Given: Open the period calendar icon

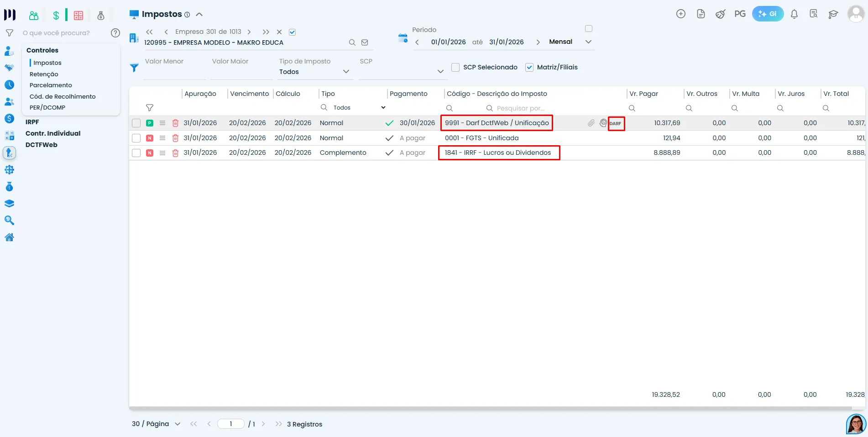Looking at the screenshot, I should coord(403,38).
